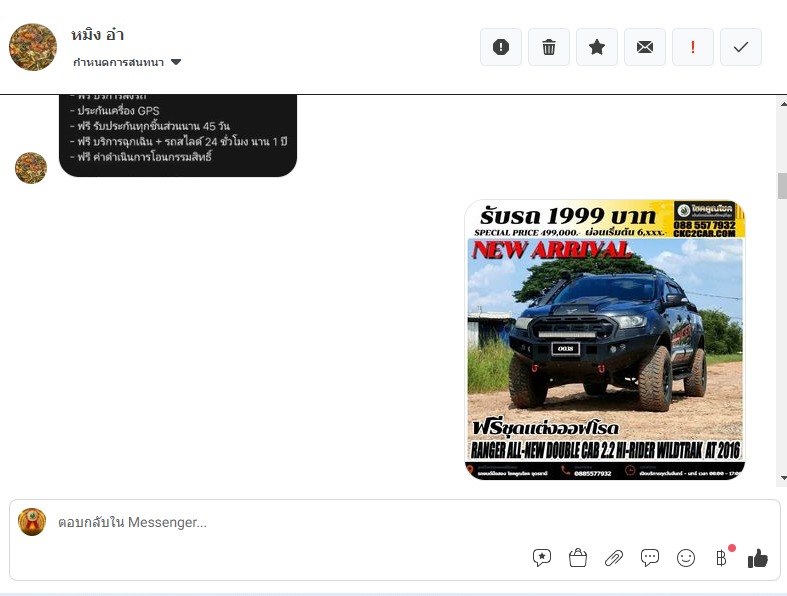
Task: Click the หมิง อำ contact name
Action: click(98, 35)
